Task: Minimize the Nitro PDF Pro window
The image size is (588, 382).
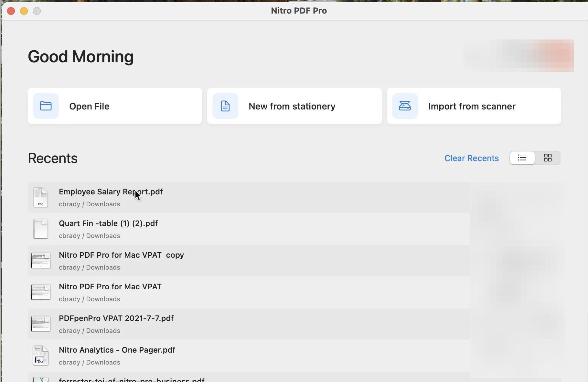Action: point(24,11)
